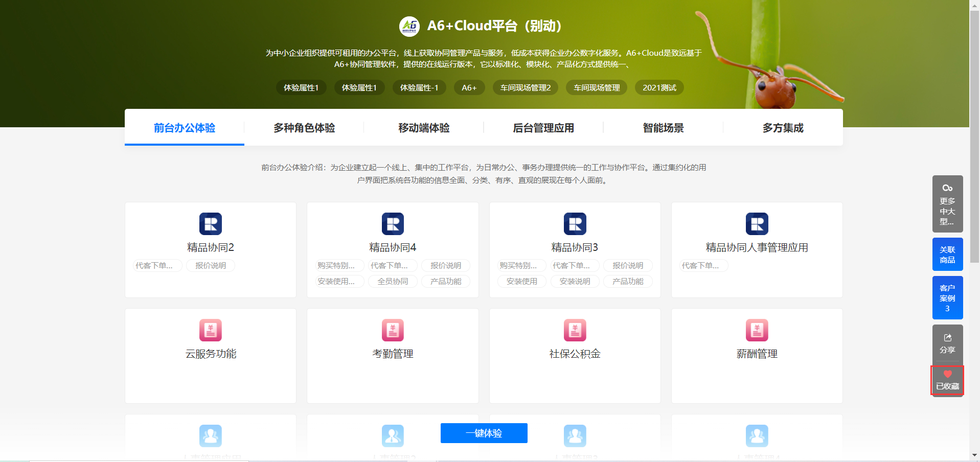Click the scrollbar up arrow
The image size is (980, 462).
pos(974,4)
